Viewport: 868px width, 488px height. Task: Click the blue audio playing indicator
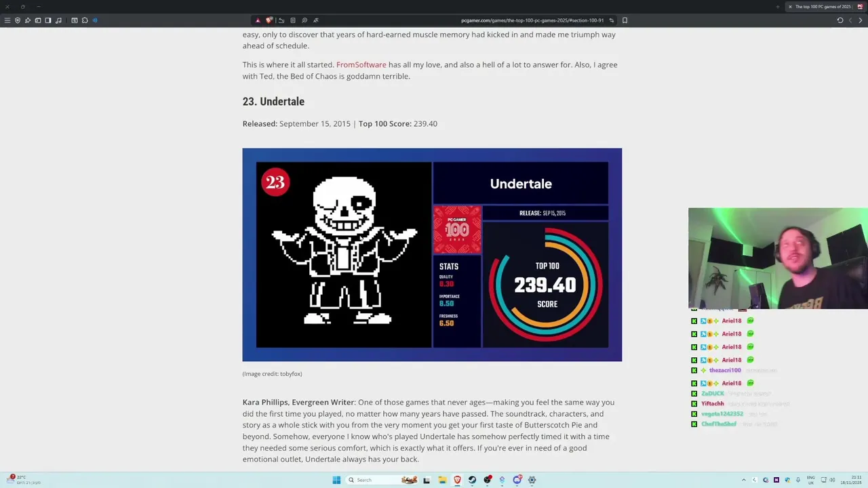(95, 20)
